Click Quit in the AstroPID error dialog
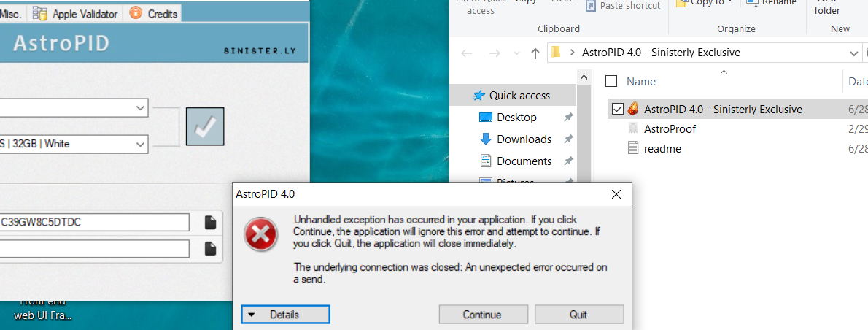 (x=578, y=315)
